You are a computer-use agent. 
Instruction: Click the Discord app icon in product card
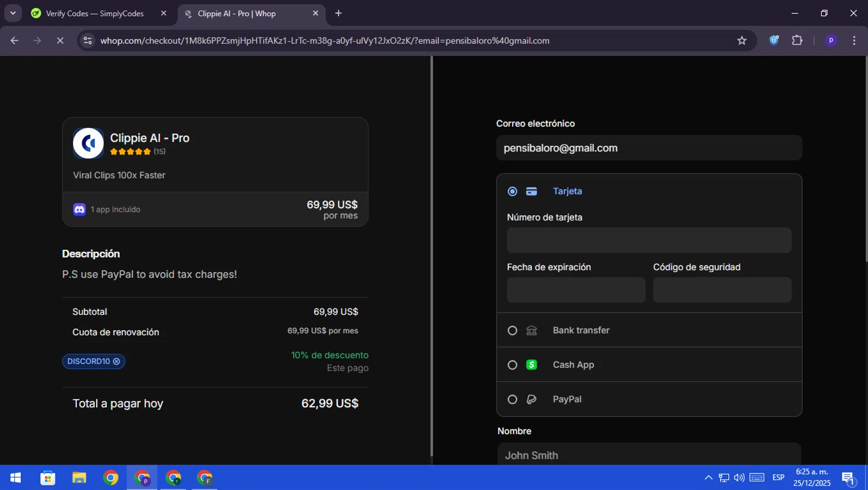(79, 209)
